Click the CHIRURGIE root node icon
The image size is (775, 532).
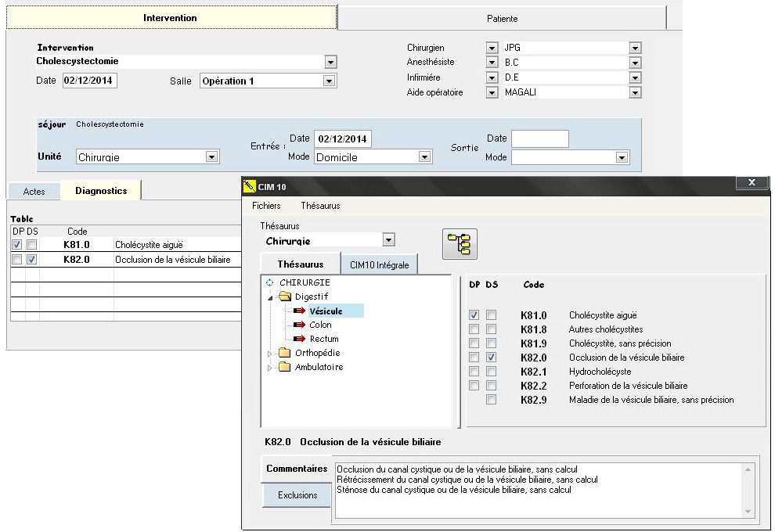click(270, 282)
